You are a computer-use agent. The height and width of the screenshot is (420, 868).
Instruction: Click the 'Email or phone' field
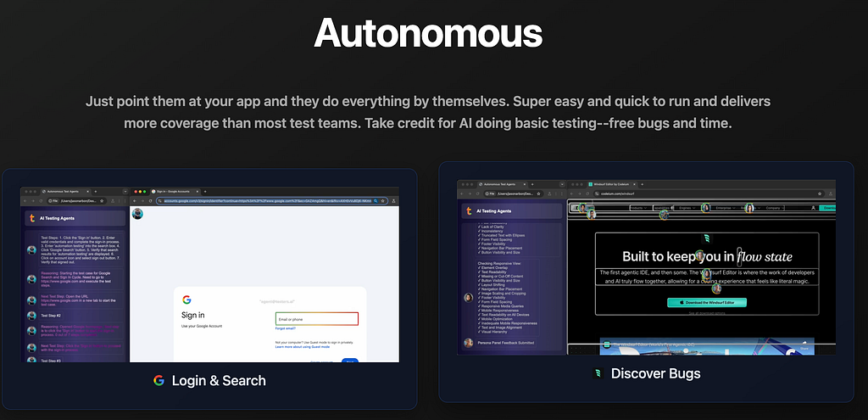coord(317,318)
